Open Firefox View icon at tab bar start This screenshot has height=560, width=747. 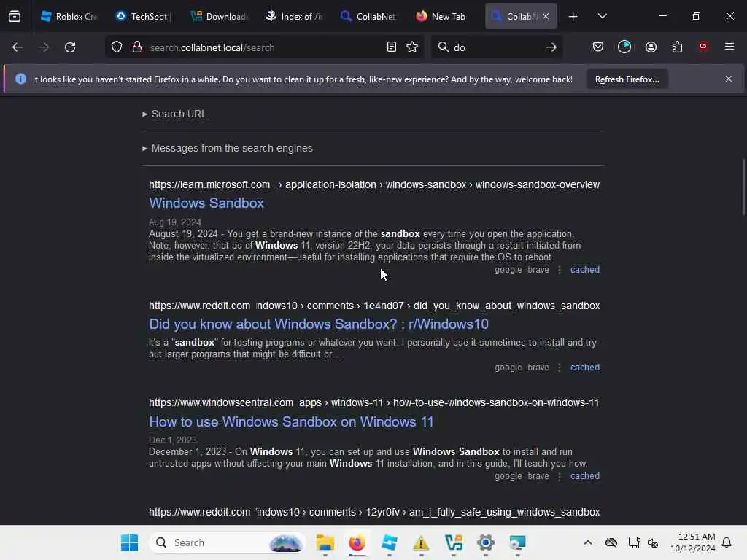coord(15,16)
